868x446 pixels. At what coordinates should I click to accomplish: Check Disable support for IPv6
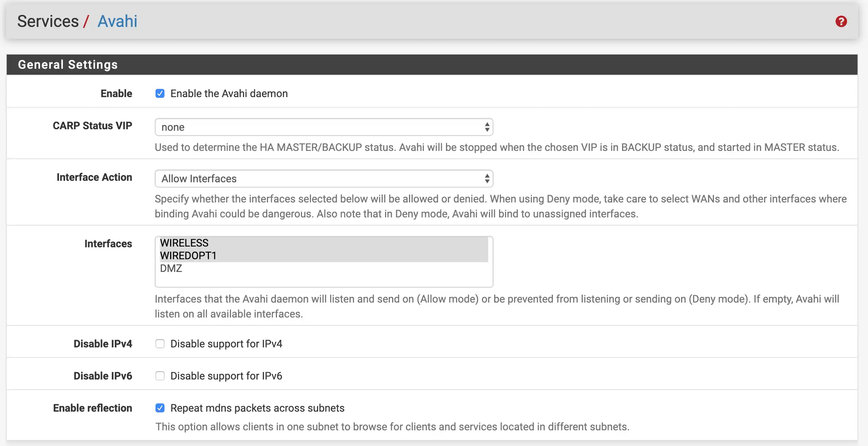click(x=160, y=376)
